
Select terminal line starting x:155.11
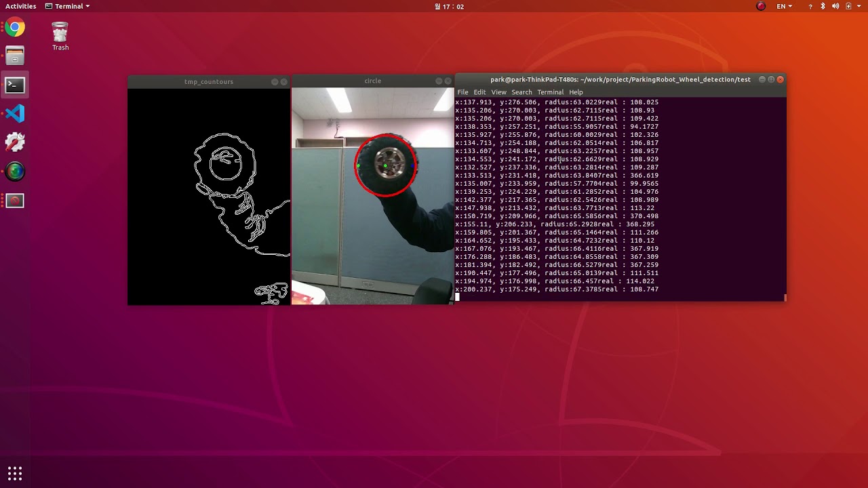(x=555, y=224)
